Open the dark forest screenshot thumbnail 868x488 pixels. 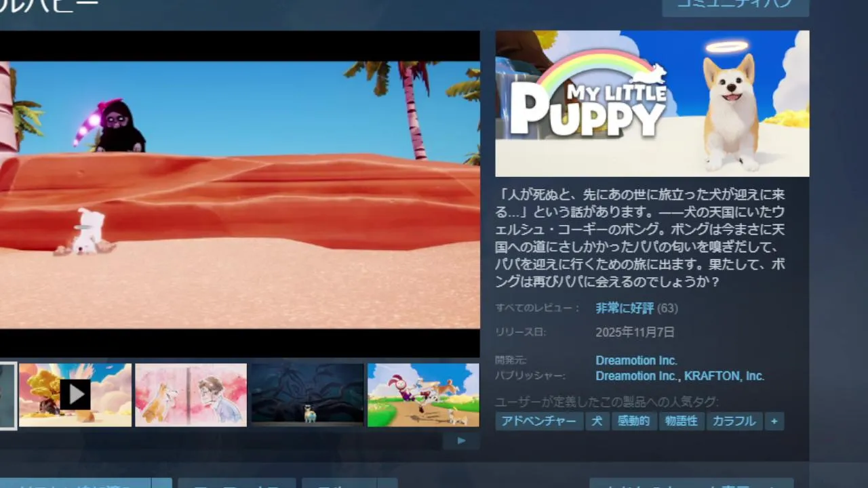click(x=307, y=394)
